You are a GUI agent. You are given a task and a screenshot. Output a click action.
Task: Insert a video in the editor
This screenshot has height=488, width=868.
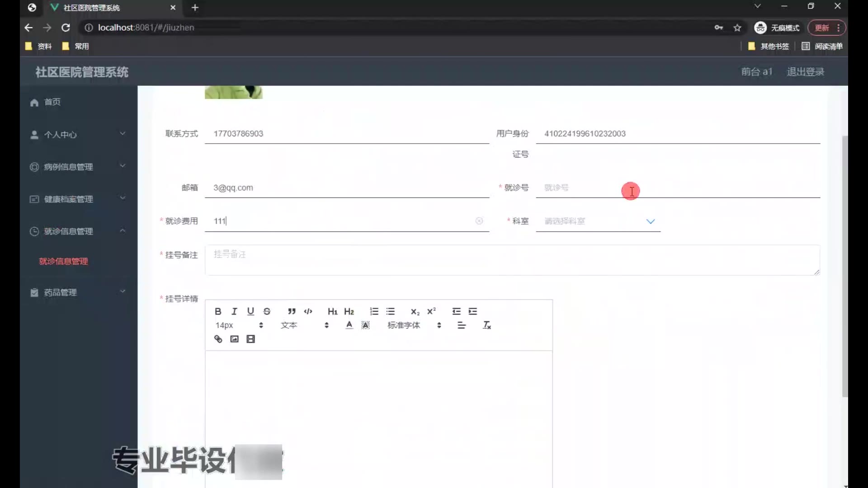click(x=250, y=339)
